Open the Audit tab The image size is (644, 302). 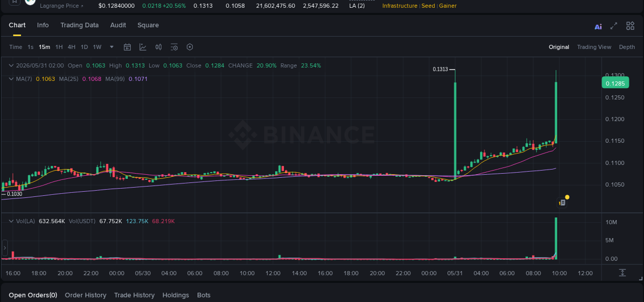click(x=118, y=25)
